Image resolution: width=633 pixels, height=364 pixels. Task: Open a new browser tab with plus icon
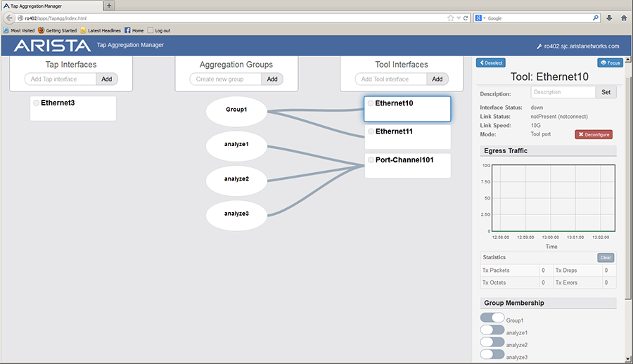[x=109, y=6]
